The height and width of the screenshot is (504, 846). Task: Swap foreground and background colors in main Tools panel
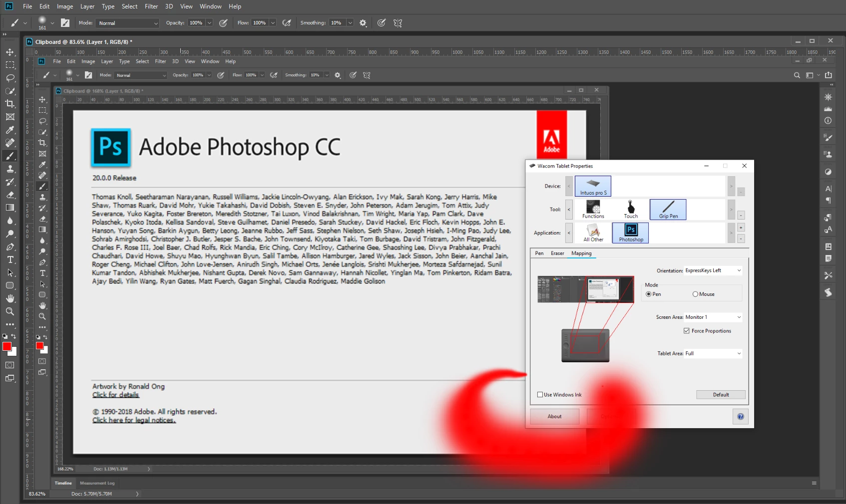pos(13,336)
